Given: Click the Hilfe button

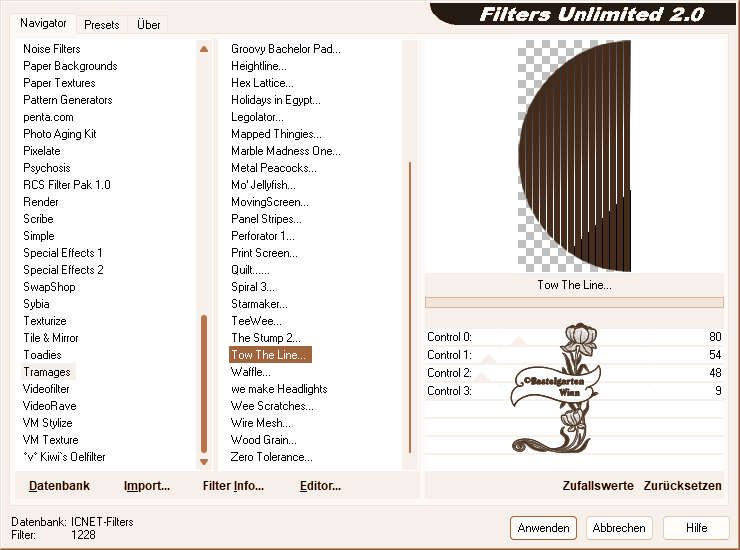Looking at the screenshot, I should (x=696, y=528).
